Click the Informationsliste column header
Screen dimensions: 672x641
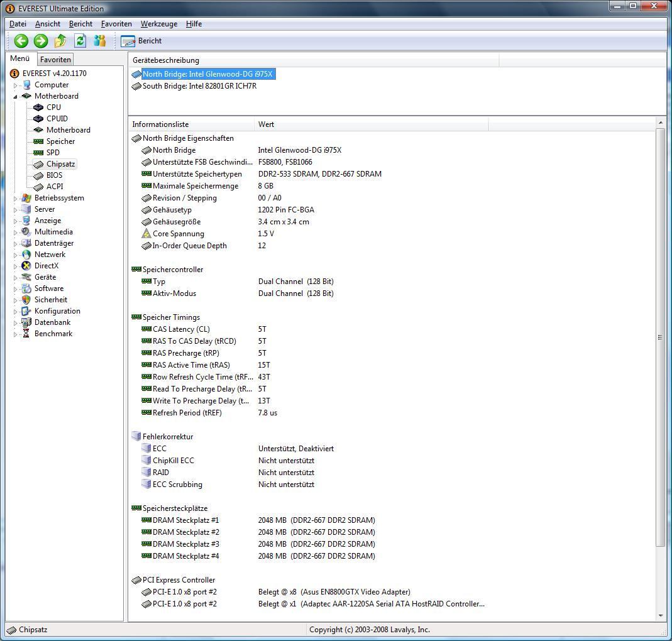191,124
